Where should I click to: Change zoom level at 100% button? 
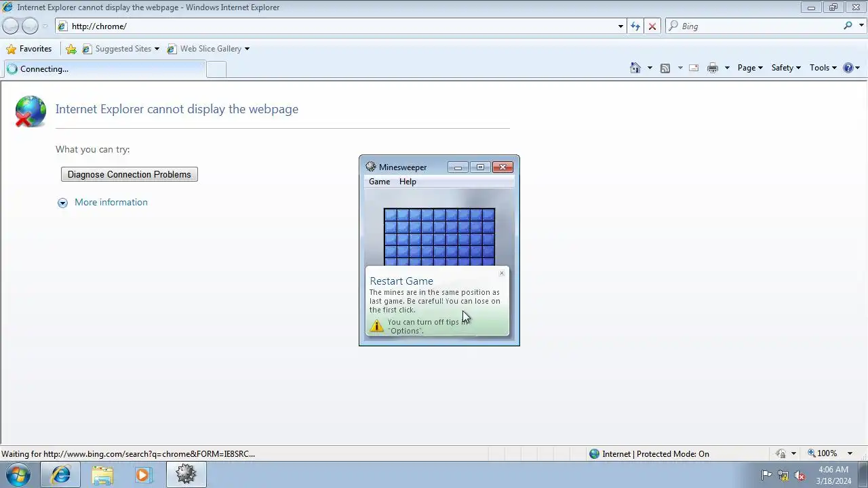click(x=822, y=453)
